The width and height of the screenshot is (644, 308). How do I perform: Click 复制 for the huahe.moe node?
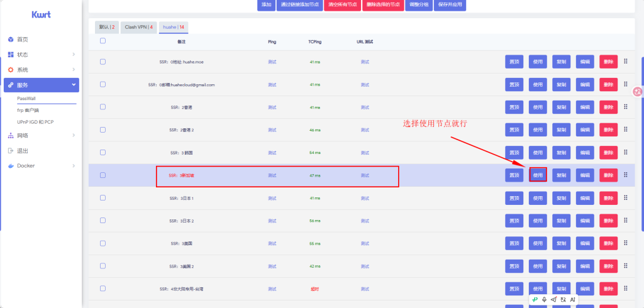pyautogui.click(x=562, y=62)
